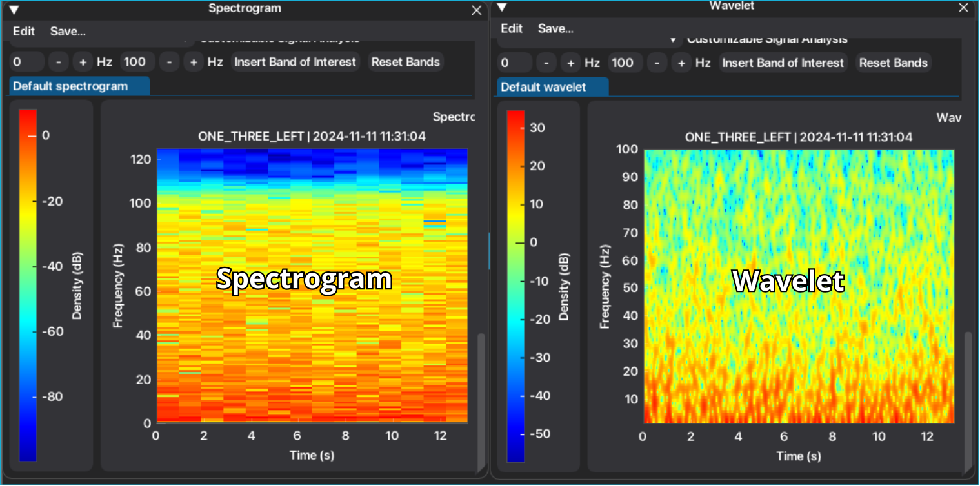Open the Edit menu in Wavelet window
The width and height of the screenshot is (980, 486).
512,28
